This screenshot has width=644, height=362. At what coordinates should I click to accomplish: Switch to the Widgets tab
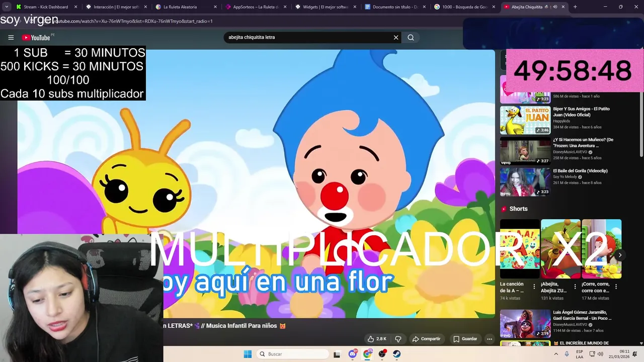pyautogui.click(x=325, y=7)
